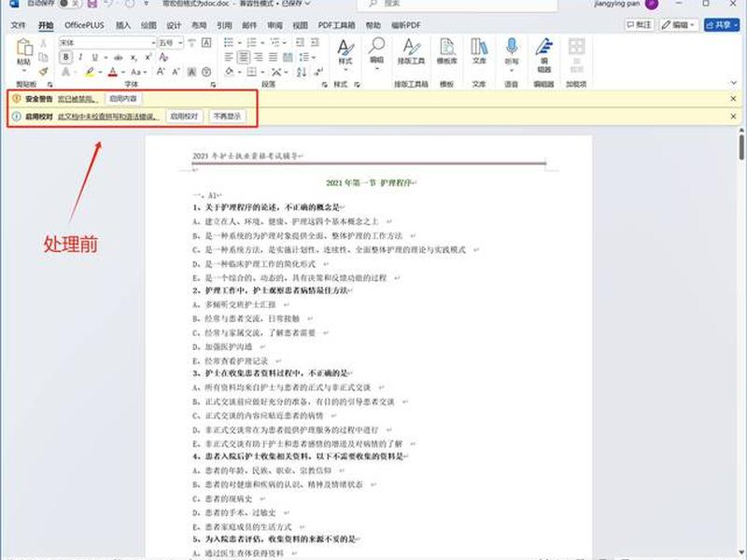747x560 pixels.
Task: Toggle Show/Hide paragraph marks
Action: (x=318, y=72)
